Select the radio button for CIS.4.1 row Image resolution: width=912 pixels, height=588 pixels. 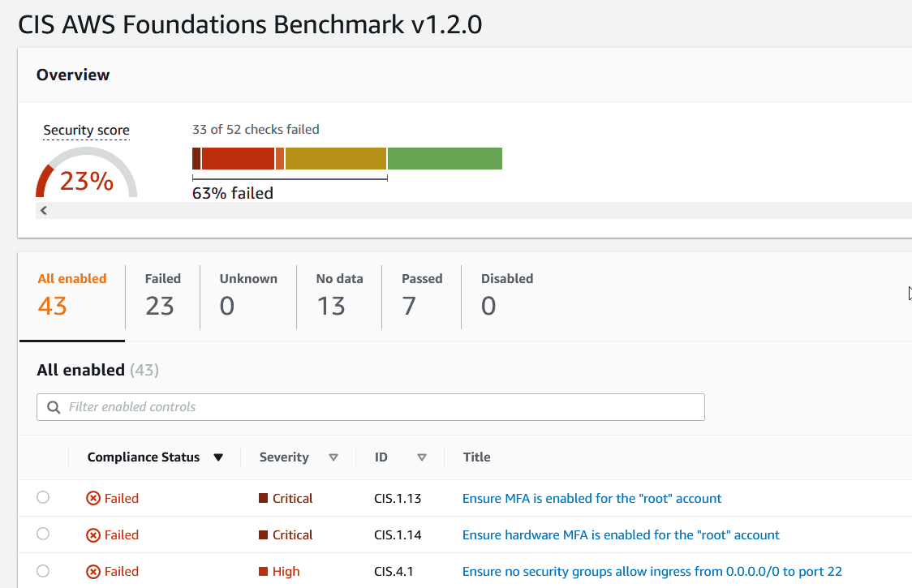tap(43, 571)
